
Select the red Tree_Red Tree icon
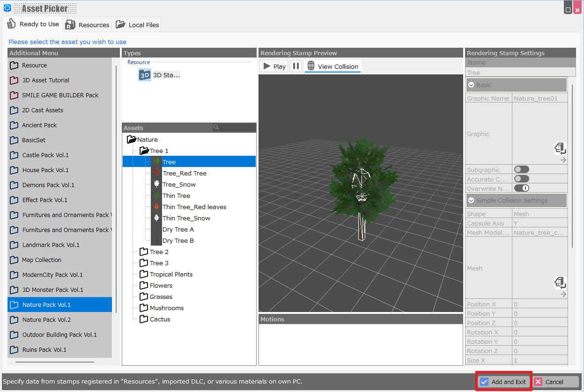point(157,173)
